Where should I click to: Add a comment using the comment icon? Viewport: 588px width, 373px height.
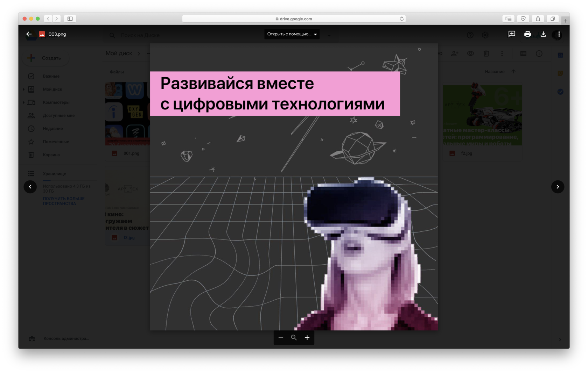pyautogui.click(x=512, y=34)
